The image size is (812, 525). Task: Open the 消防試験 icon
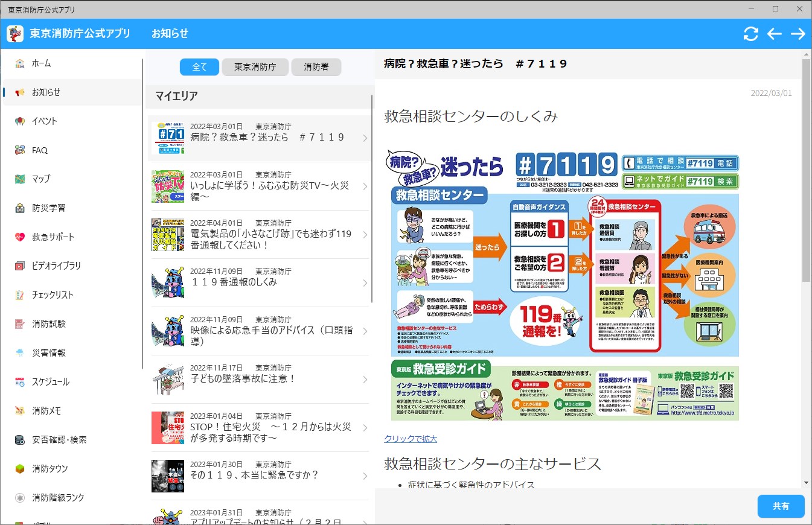pyautogui.click(x=20, y=324)
